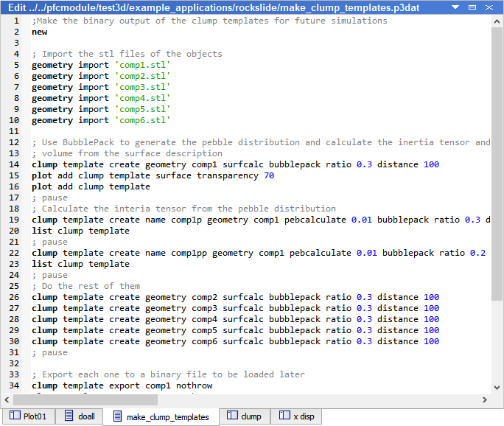Open the Plot01 view tab icon
Viewport: 504px width, 426px height.
pyautogui.click(x=15, y=416)
